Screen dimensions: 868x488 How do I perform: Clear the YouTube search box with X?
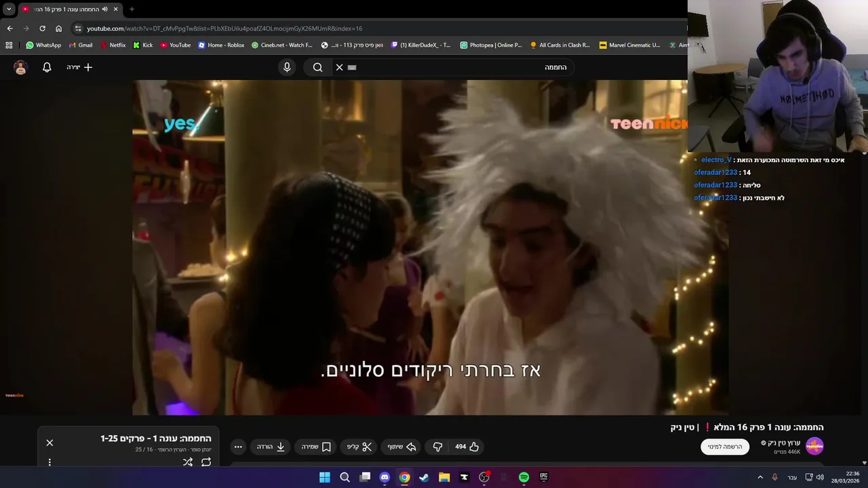pos(340,67)
